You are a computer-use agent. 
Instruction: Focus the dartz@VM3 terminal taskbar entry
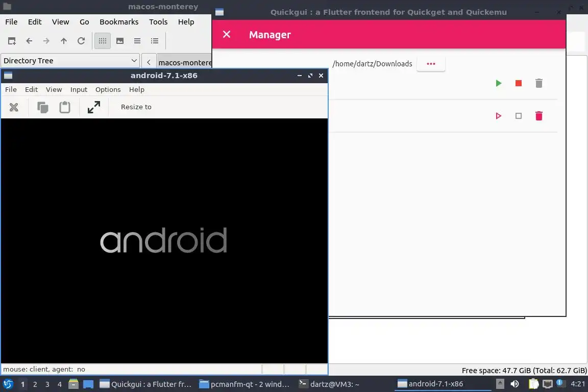coord(329,384)
